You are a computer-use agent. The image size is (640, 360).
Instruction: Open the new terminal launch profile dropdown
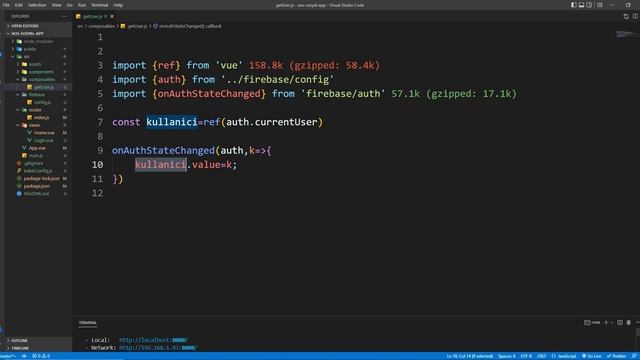[x=611, y=322]
